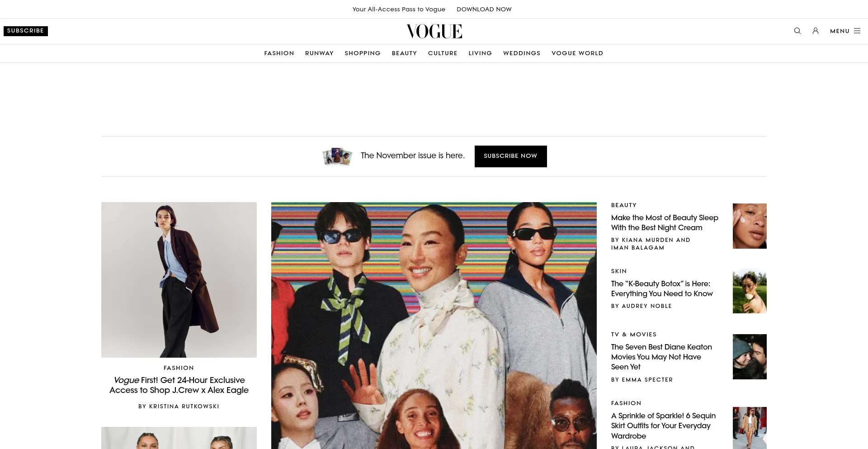
Task: Open the Diane Keaton article thumbnail
Action: 750,357
